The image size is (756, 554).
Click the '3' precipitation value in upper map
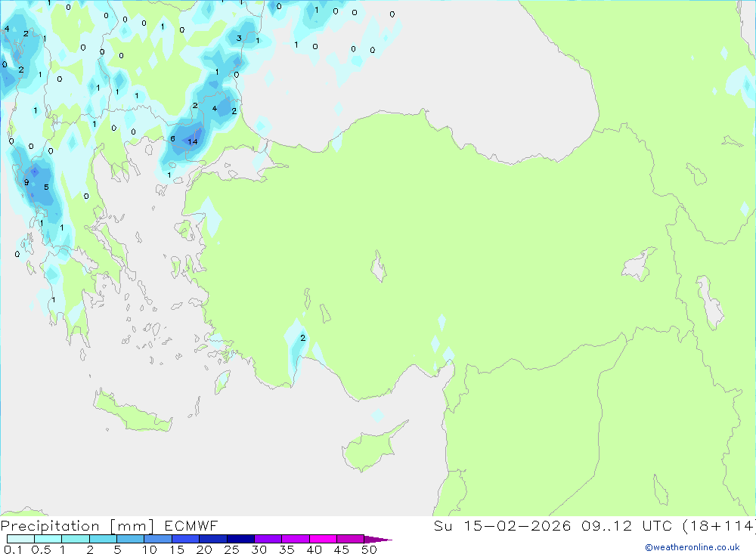coord(239,38)
